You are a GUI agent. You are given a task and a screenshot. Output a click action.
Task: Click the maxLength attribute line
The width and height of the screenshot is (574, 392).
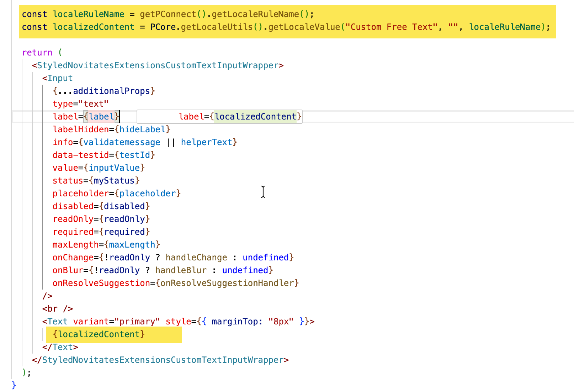106,245
